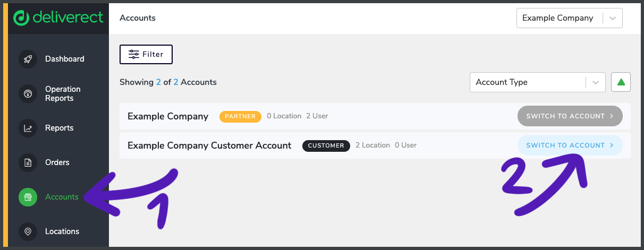Go to Reports menu item

[58, 128]
